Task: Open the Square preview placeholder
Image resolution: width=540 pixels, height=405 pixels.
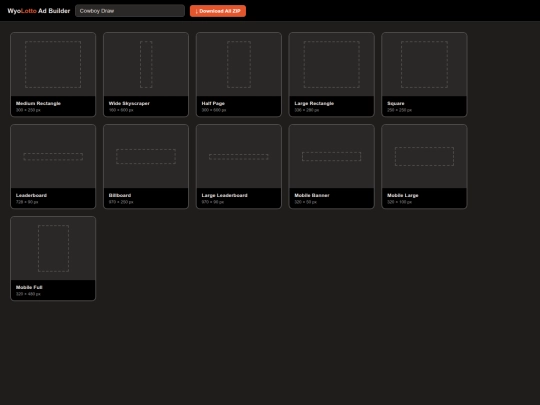Action: click(x=424, y=64)
